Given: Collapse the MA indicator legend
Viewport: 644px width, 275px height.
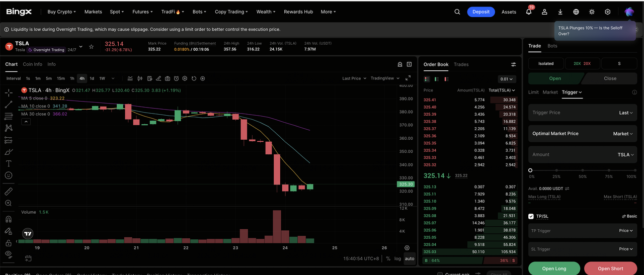Looking at the screenshot, I should pos(25,122).
